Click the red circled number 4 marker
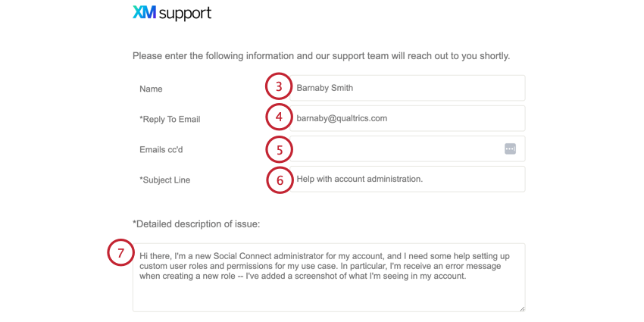The width and height of the screenshot is (644, 322). tap(279, 117)
